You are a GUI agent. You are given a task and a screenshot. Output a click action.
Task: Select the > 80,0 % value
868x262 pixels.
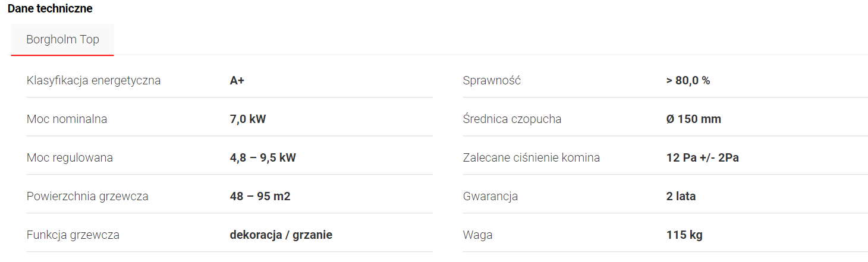click(x=688, y=80)
